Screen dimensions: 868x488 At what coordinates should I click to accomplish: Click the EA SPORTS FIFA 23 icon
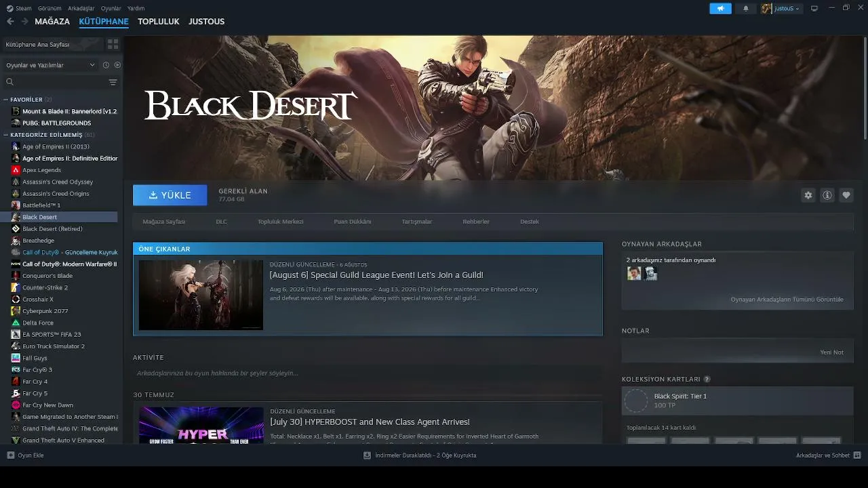16,335
